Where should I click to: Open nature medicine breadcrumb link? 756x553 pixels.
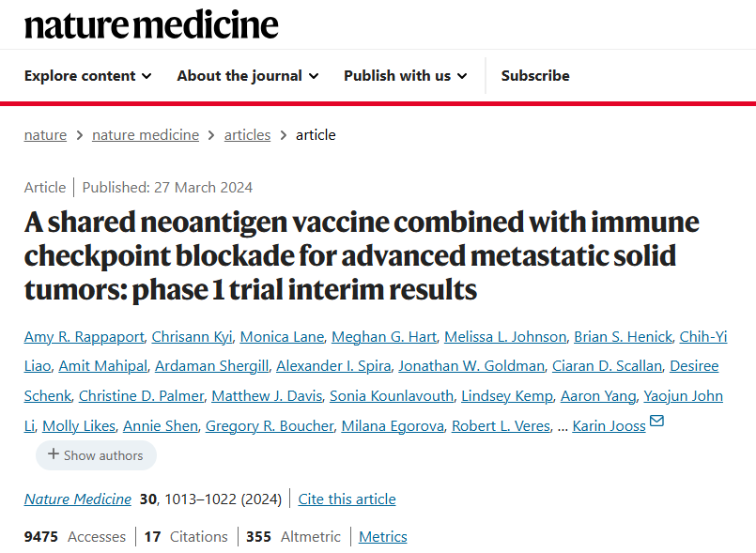(x=146, y=135)
